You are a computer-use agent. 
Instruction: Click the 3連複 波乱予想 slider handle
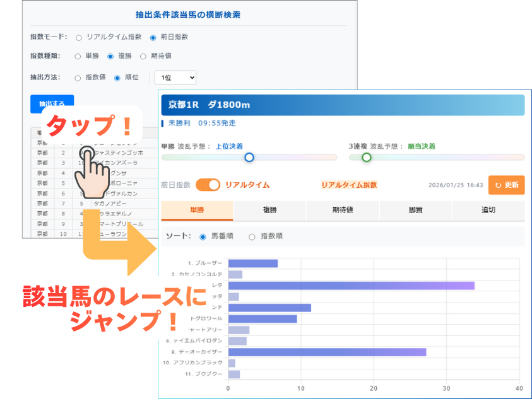coord(366,158)
